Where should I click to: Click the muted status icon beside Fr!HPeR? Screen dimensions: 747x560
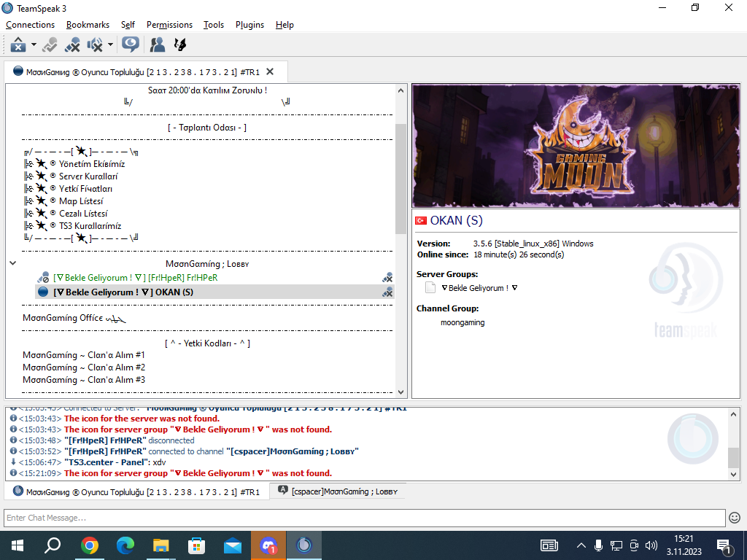(387, 278)
